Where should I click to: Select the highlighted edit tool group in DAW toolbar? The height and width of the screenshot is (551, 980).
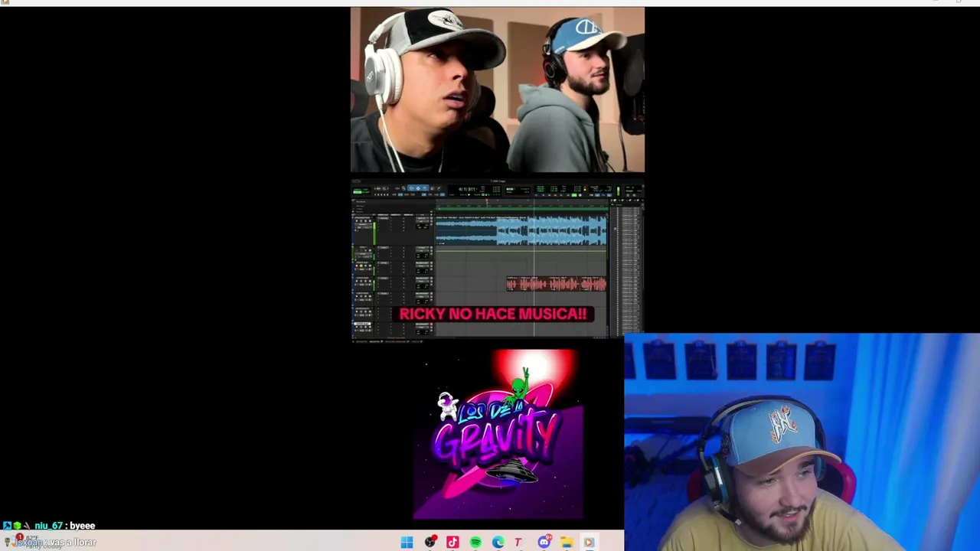click(418, 188)
